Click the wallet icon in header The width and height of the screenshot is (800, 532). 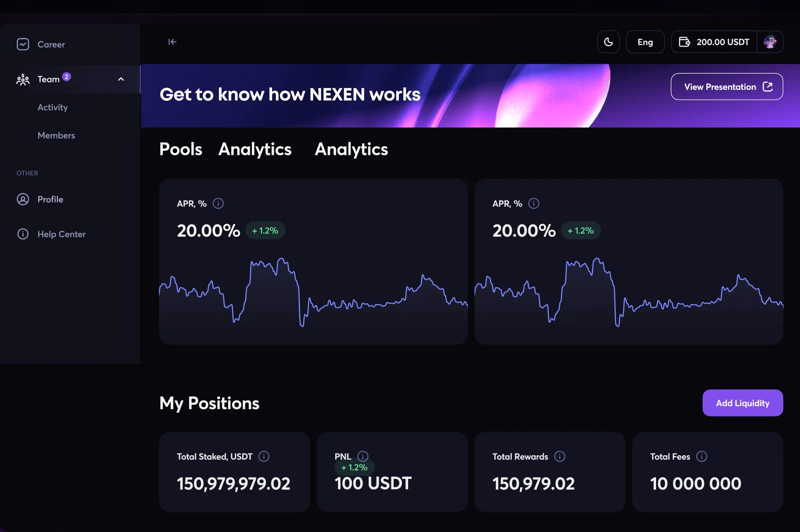click(x=684, y=42)
